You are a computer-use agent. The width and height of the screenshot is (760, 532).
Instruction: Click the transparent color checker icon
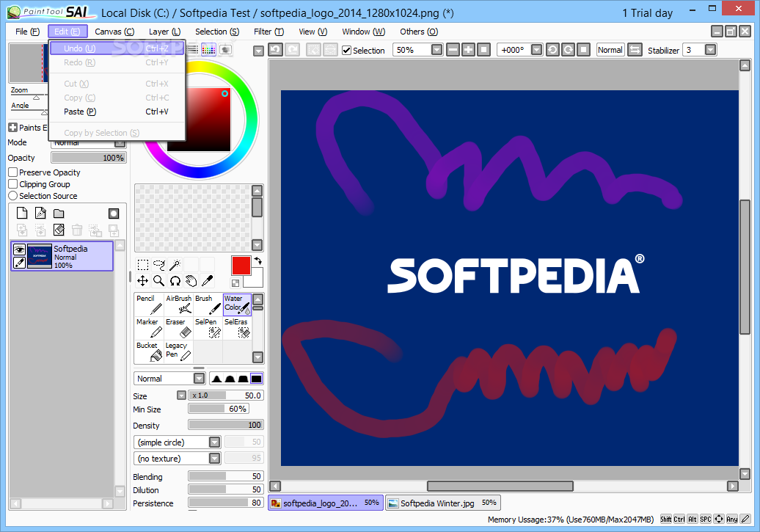tap(235, 283)
